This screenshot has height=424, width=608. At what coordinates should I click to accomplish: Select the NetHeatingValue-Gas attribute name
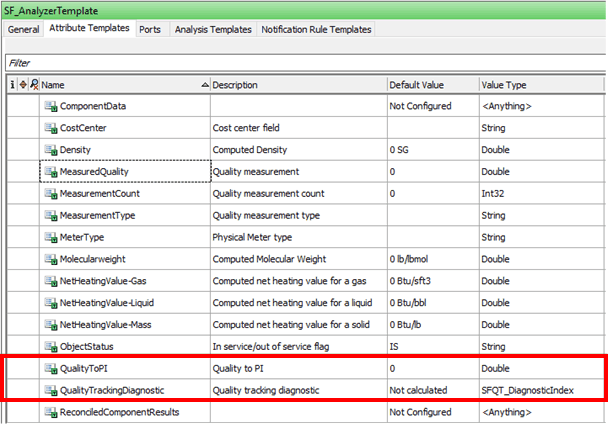[103, 281]
